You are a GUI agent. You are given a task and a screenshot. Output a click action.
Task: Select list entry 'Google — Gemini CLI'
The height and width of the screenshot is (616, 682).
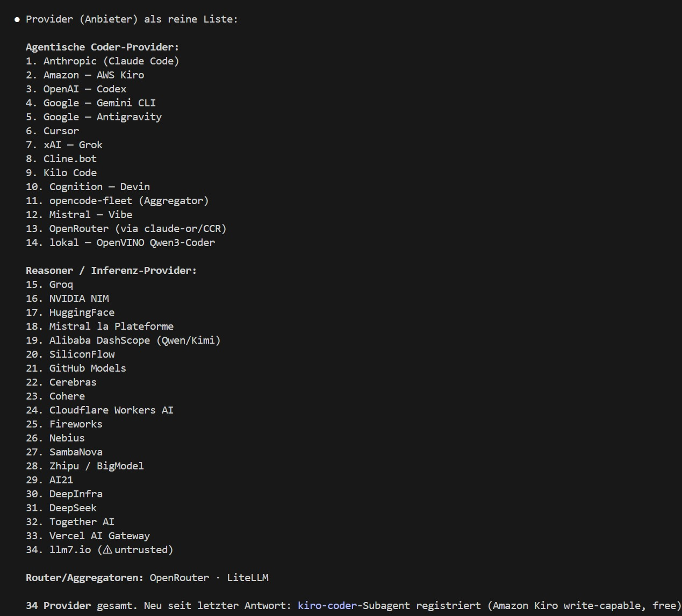(99, 103)
